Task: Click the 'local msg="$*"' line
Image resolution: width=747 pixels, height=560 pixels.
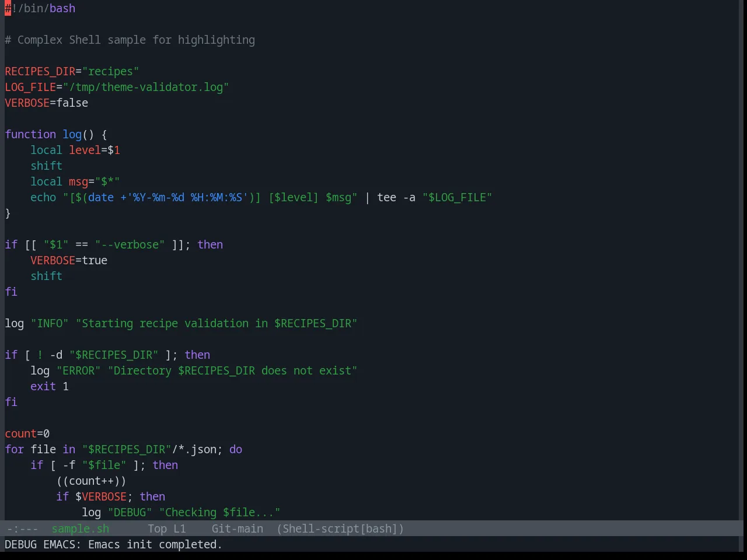Action: 75,181
